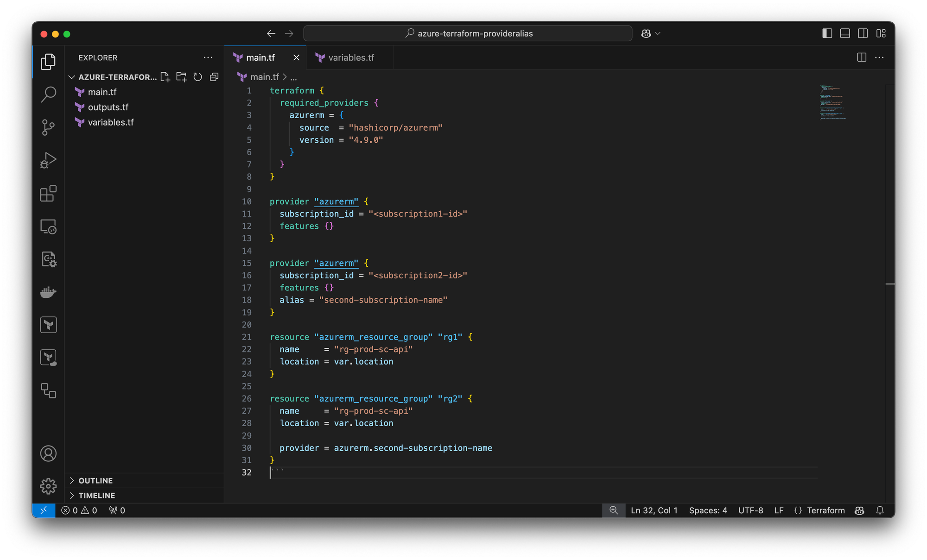Screen dimensions: 927x560
Task: Open notifications bell in status bar
Action: click(880, 510)
